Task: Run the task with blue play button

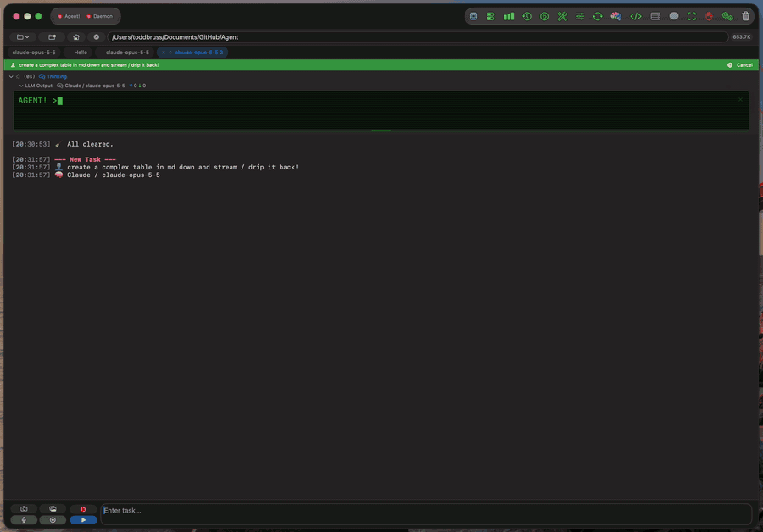Action: click(x=83, y=520)
